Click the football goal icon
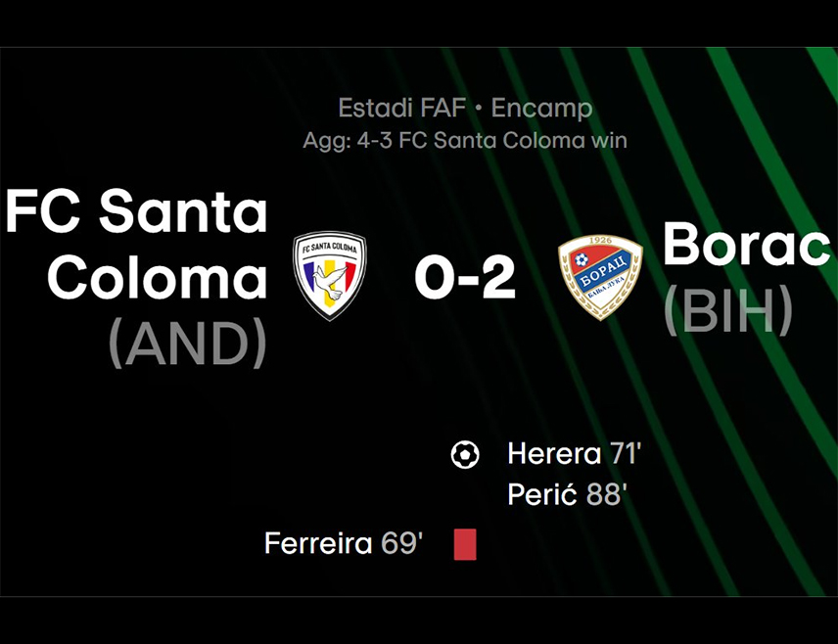The image size is (838, 644). (465, 455)
